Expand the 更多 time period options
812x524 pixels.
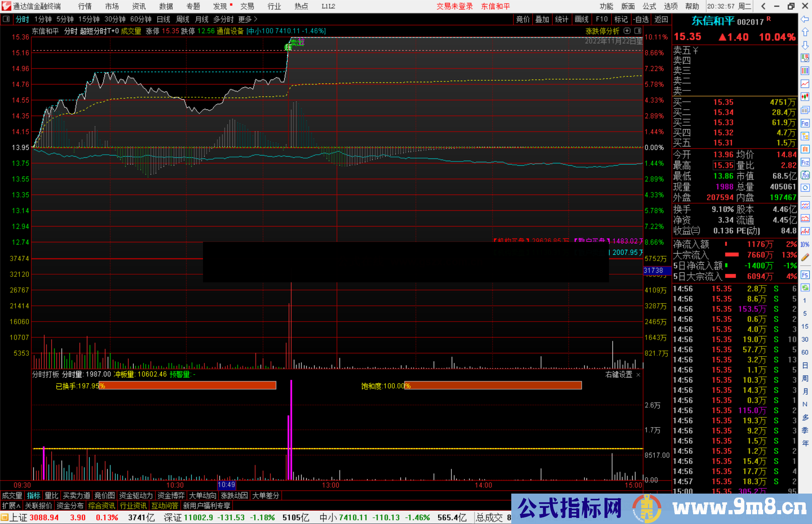point(247,19)
